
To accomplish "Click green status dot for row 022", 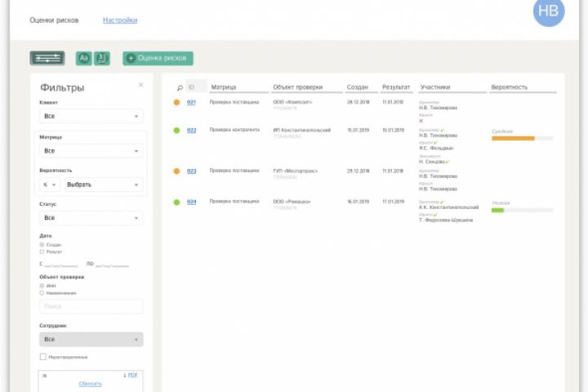I will point(176,130).
